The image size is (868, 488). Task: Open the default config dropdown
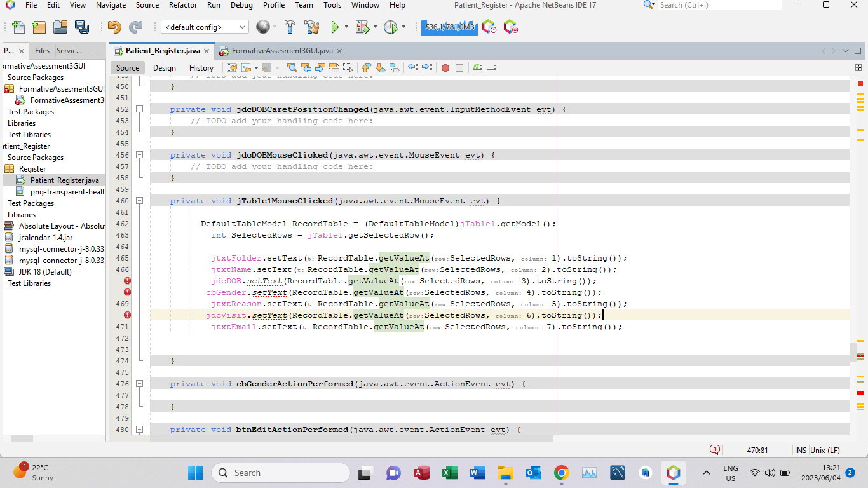click(x=203, y=27)
